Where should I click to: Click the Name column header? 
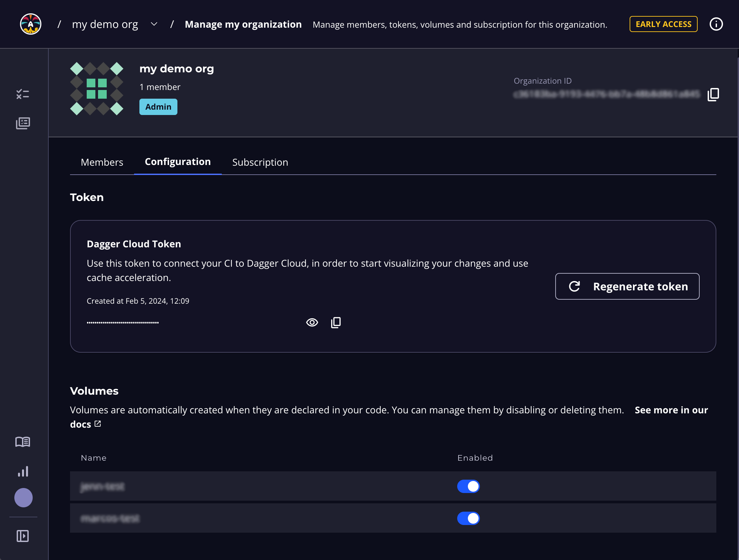click(x=94, y=458)
